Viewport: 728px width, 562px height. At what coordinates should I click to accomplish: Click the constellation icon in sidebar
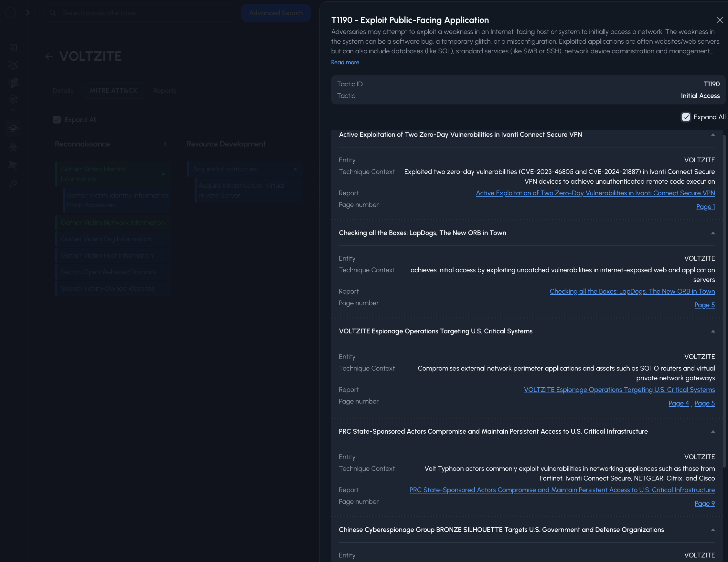pyautogui.click(x=13, y=65)
